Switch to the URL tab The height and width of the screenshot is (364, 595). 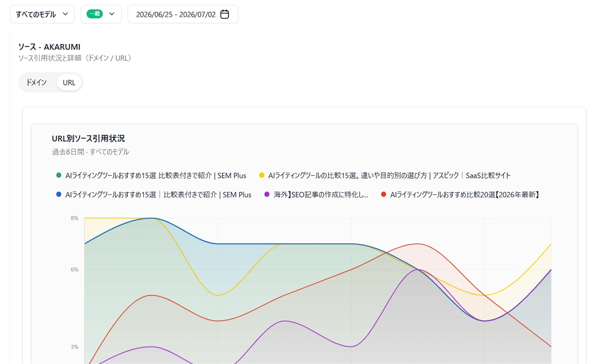(x=69, y=83)
